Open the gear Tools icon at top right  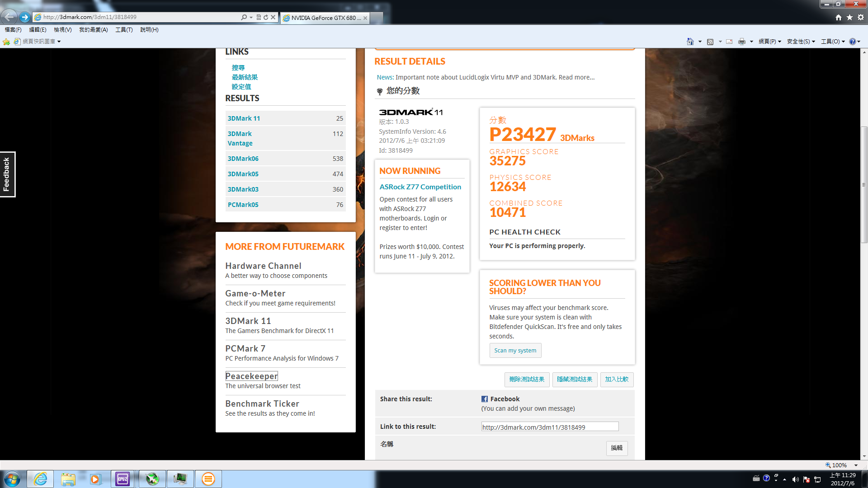(x=861, y=17)
